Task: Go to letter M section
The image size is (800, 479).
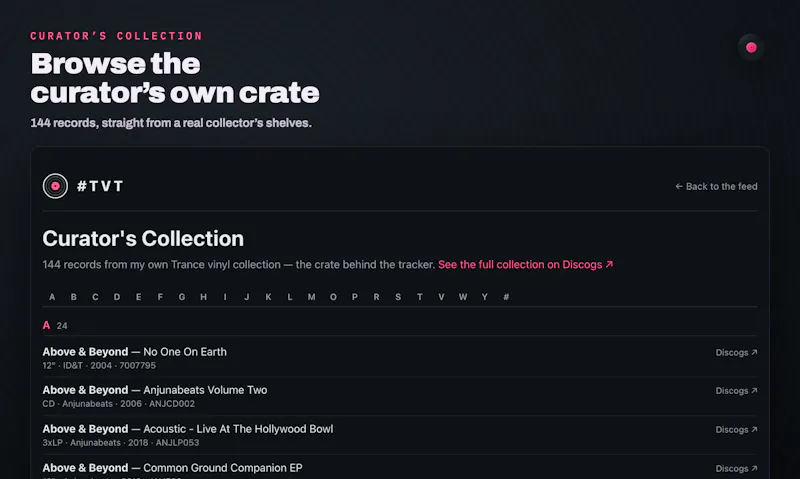Action: click(x=311, y=297)
